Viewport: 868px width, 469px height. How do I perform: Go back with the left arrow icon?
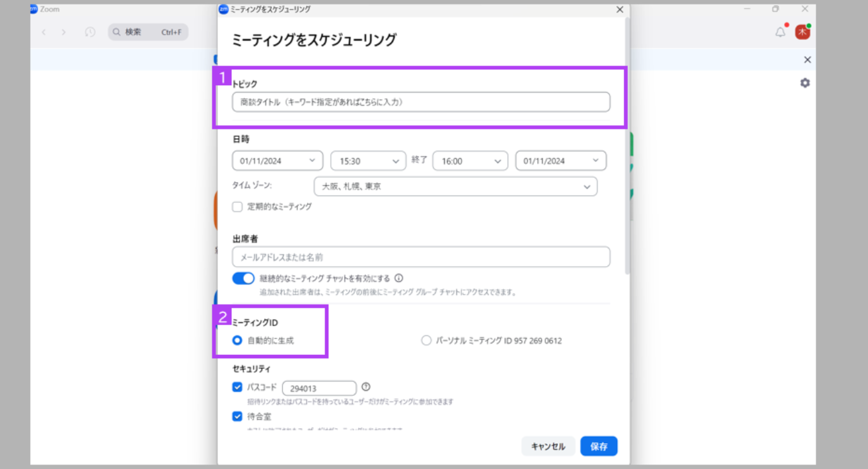click(44, 32)
